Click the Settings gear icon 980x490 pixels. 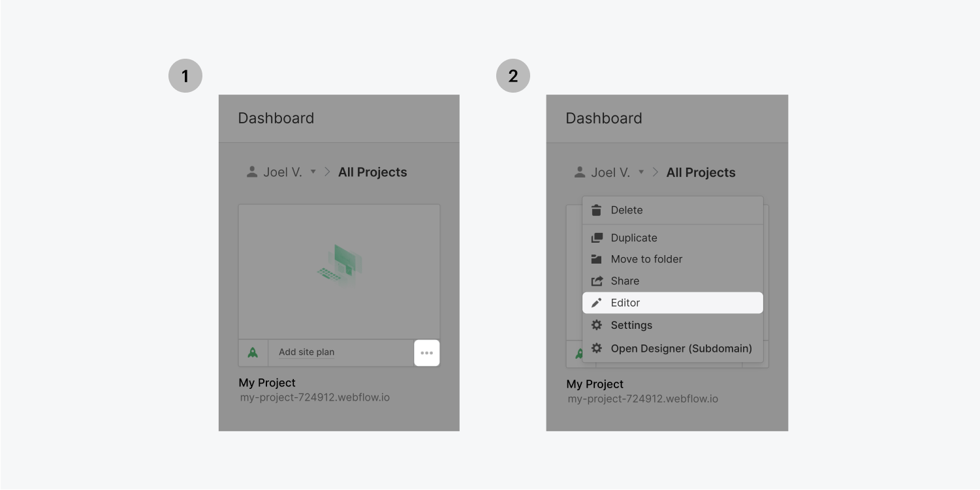pos(596,325)
